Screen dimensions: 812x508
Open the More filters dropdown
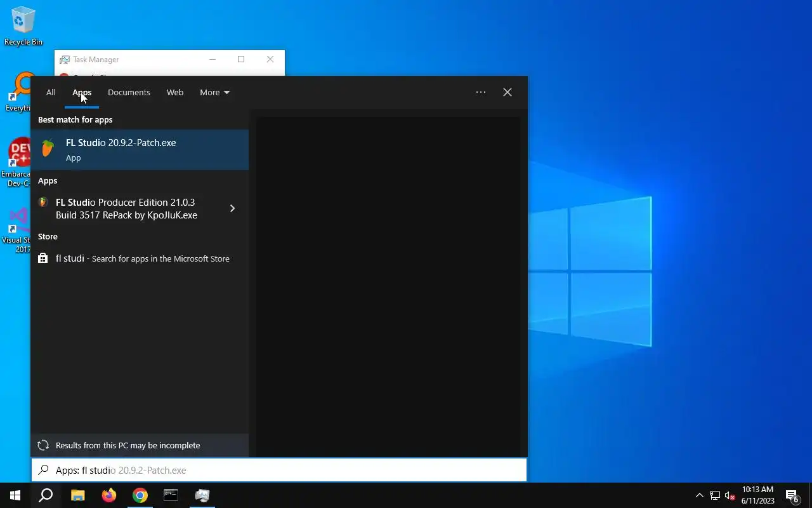214,92
